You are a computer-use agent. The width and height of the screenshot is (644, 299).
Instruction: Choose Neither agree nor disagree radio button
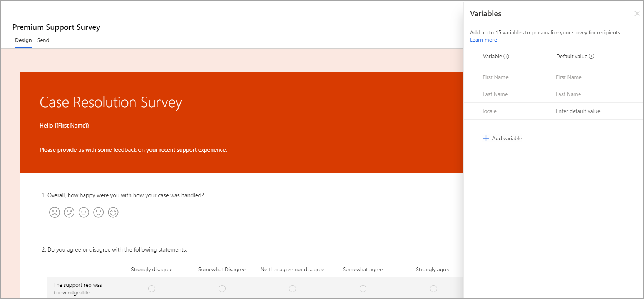point(293,289)
